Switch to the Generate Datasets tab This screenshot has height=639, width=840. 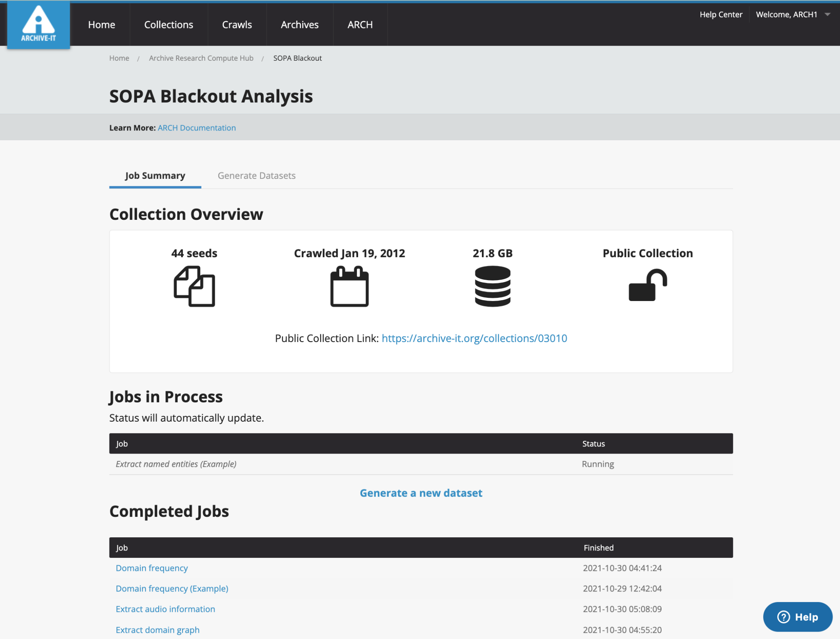[257, 176]
